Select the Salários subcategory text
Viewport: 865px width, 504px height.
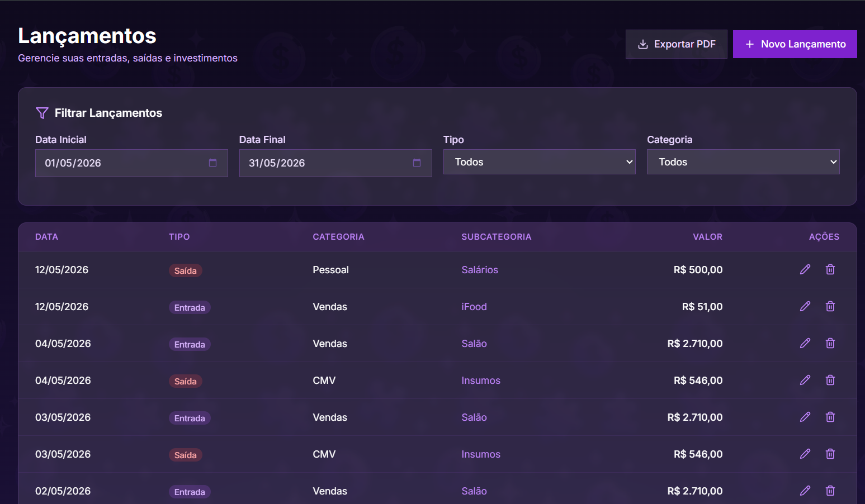[480, 270]
